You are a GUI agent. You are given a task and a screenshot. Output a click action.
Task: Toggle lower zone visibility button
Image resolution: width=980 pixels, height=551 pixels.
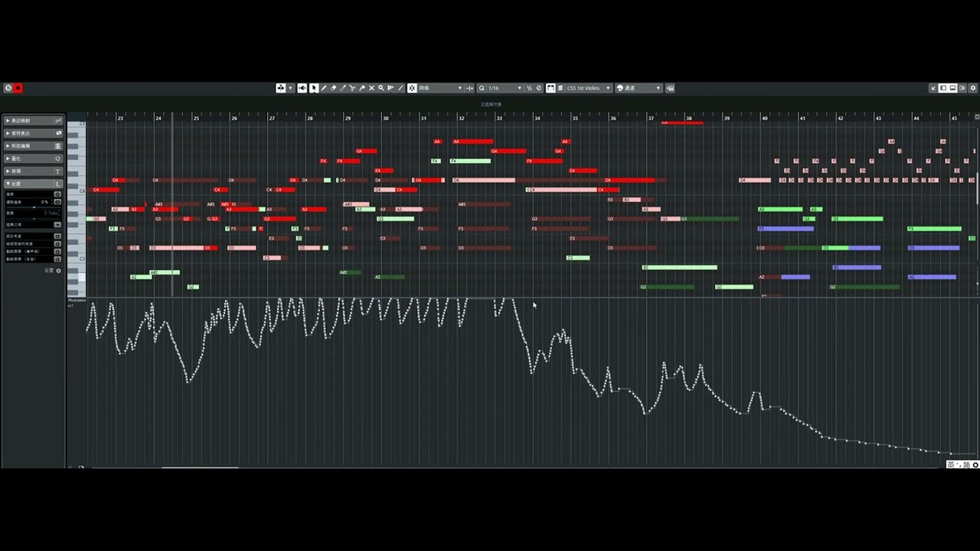(x=953, y=88)
